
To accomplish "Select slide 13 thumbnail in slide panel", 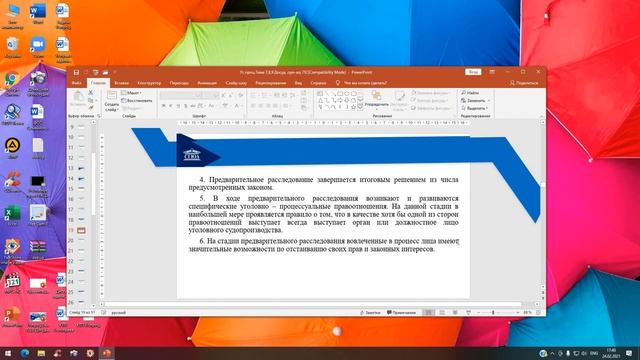I will click(x=82, y=168).
